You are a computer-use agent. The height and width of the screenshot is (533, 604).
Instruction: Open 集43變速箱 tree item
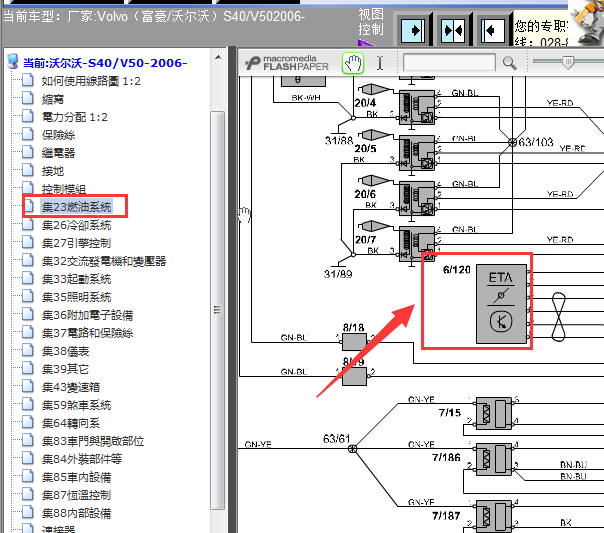coord(70,387)
